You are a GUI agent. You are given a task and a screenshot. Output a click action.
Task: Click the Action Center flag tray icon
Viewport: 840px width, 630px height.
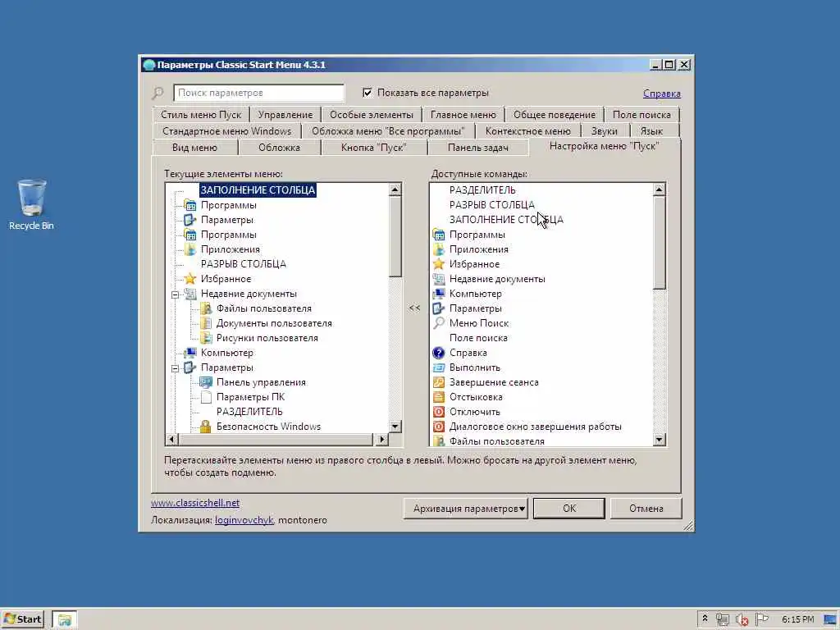pos(761,619)
